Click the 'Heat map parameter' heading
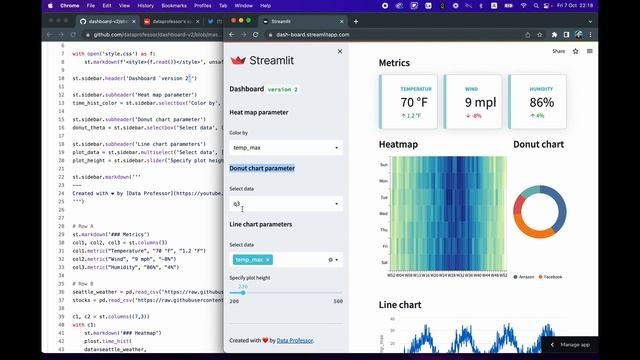This screenshot has height=360, width=640. point(259,112)
